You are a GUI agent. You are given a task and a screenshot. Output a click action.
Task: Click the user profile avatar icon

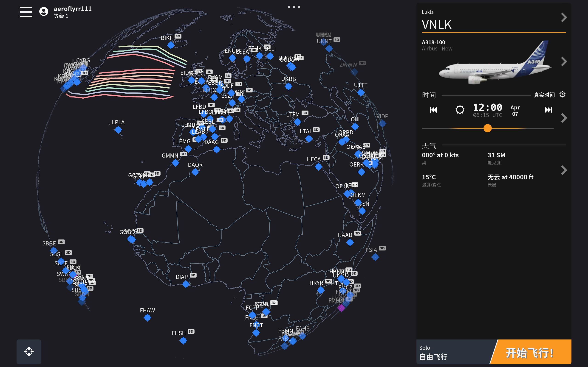44,11
